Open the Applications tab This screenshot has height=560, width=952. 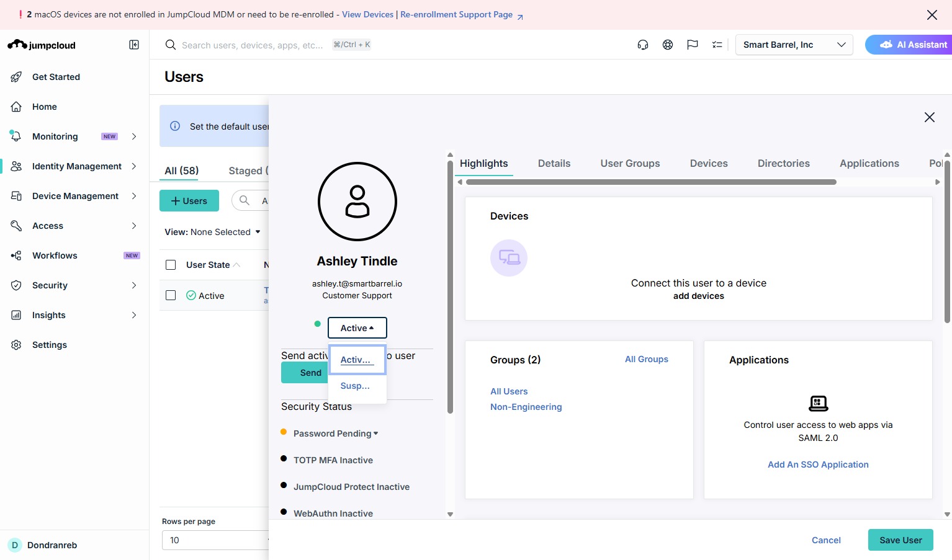[869, 163]
